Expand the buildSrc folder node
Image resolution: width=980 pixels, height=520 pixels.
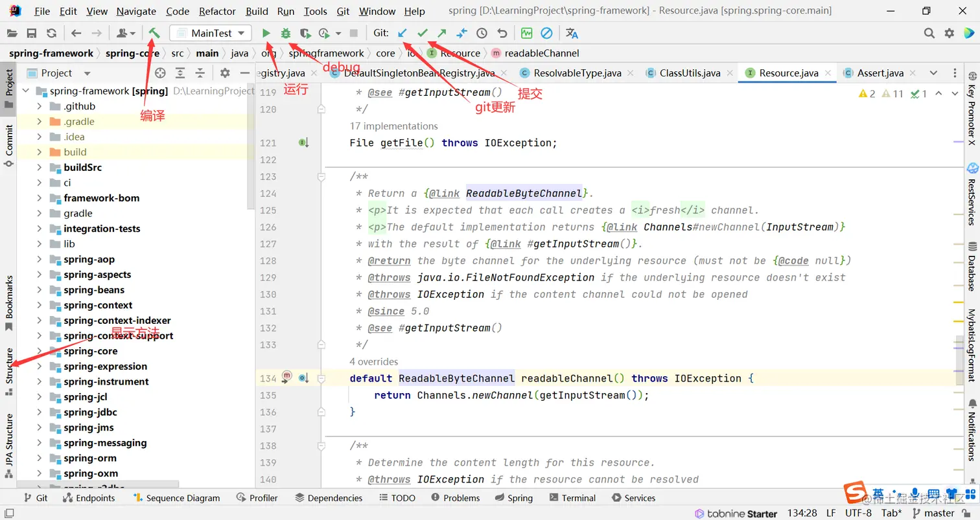[39, 167]
